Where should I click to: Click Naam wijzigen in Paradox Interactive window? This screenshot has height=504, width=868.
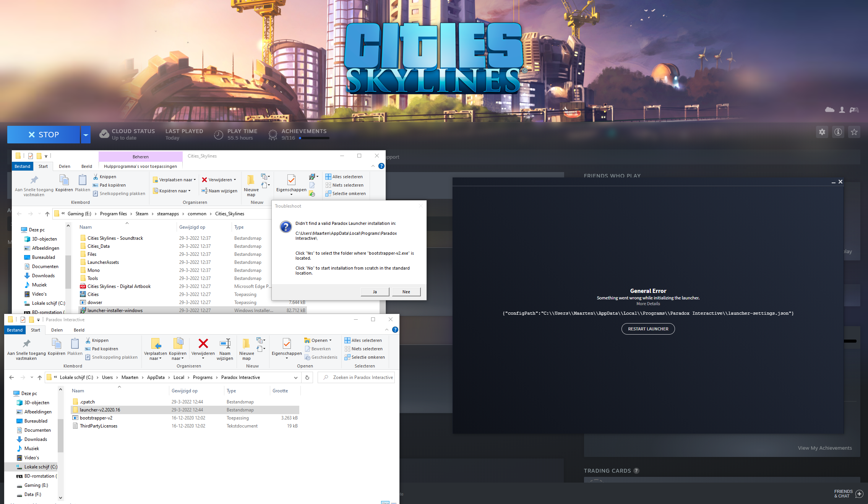click(225, 349)
